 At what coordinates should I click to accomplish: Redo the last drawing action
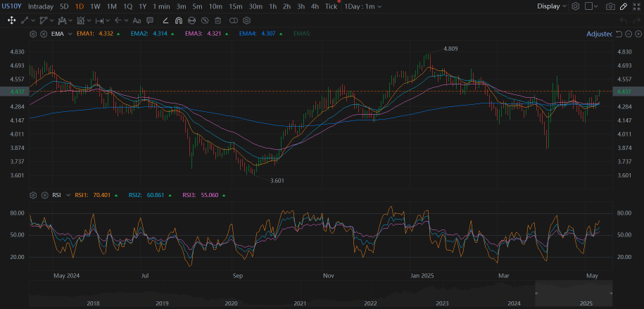[636, 20]
